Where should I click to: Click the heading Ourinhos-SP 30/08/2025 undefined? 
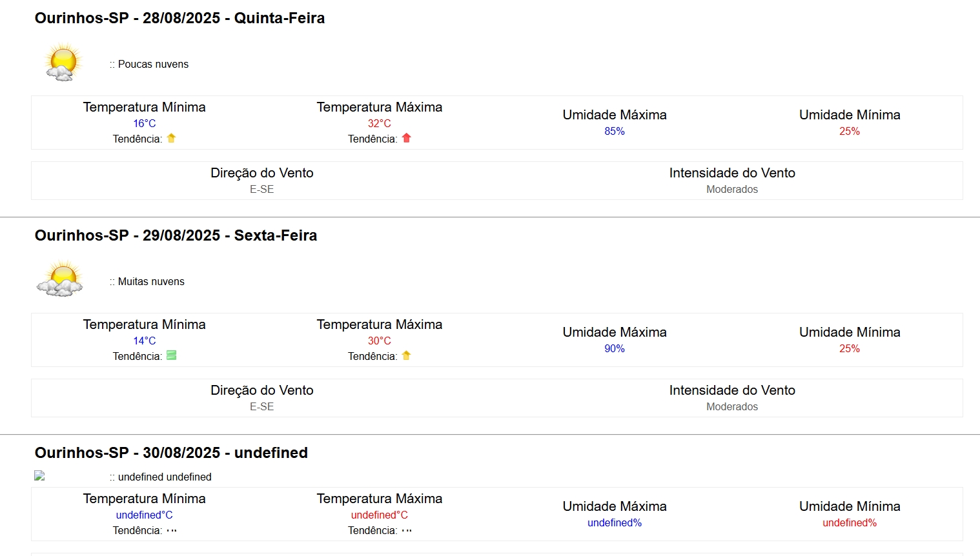[171, 453]
